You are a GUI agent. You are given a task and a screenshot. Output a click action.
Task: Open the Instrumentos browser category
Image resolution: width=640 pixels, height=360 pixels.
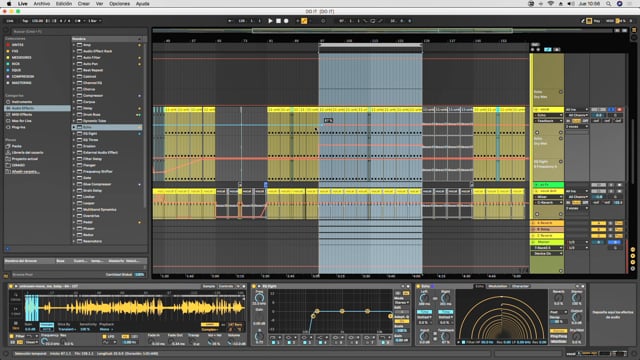[22, 102]
